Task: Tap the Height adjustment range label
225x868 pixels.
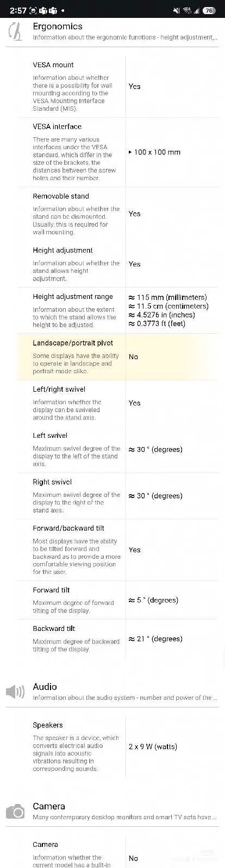Action: click(73, 297)
